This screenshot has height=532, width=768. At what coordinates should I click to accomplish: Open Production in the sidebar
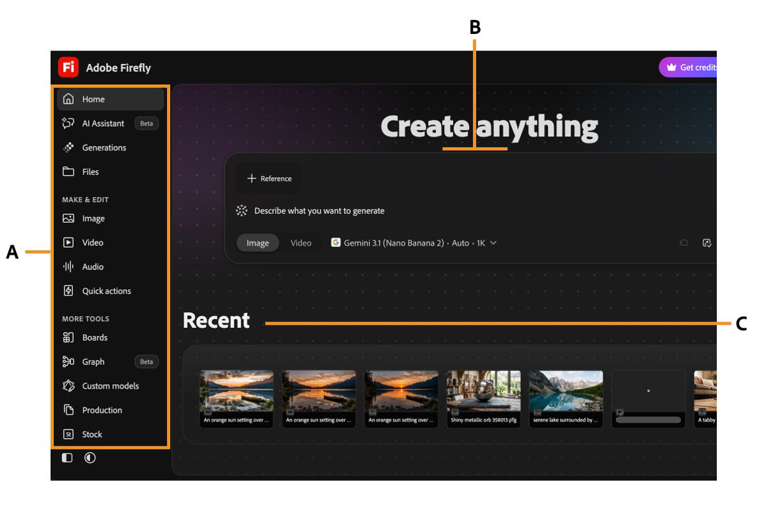[110, 410]
